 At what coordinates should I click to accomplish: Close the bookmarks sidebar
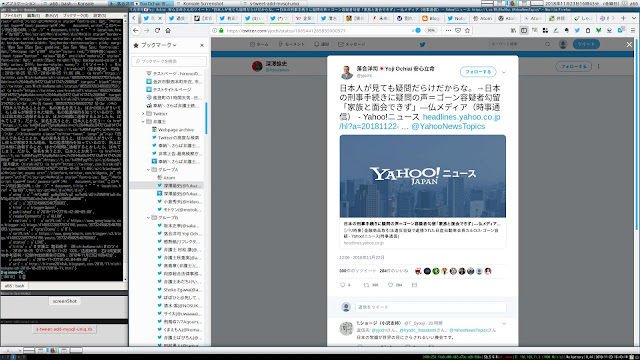tap(202, 45)
